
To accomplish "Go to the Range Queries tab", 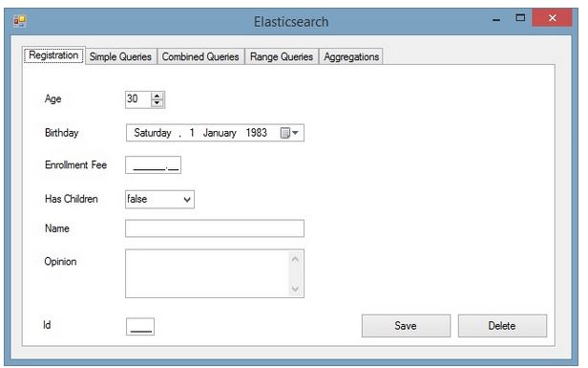I will [x=282, y=56].
